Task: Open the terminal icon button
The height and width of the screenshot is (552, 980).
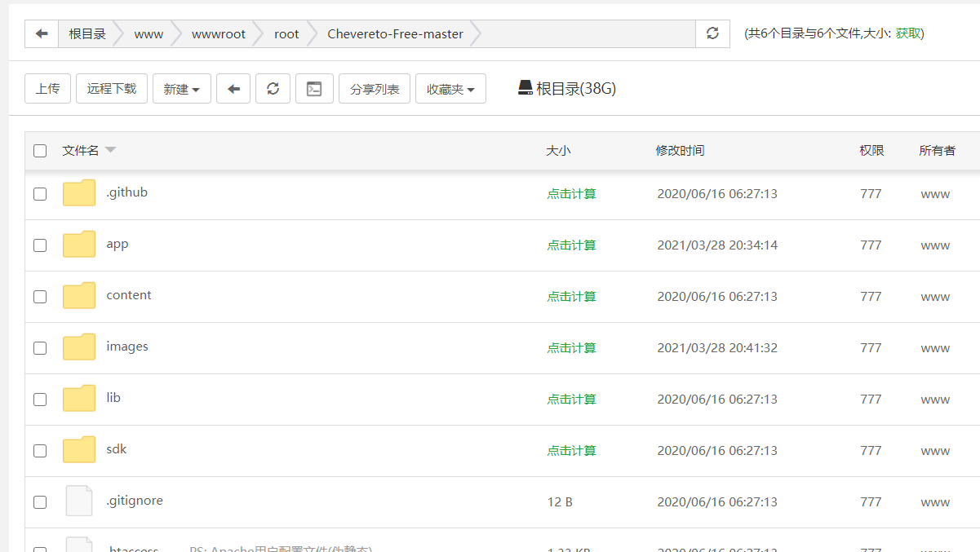Action: (x=314, y=89)
